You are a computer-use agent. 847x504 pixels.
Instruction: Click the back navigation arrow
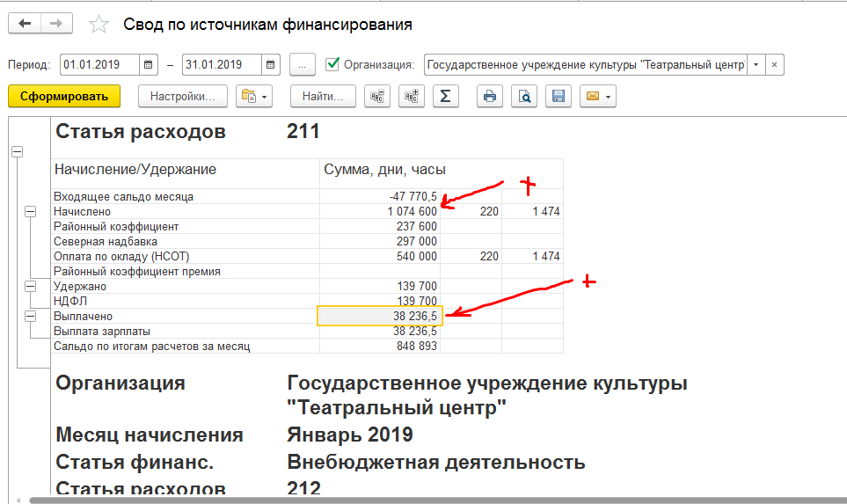pos(24,24)
